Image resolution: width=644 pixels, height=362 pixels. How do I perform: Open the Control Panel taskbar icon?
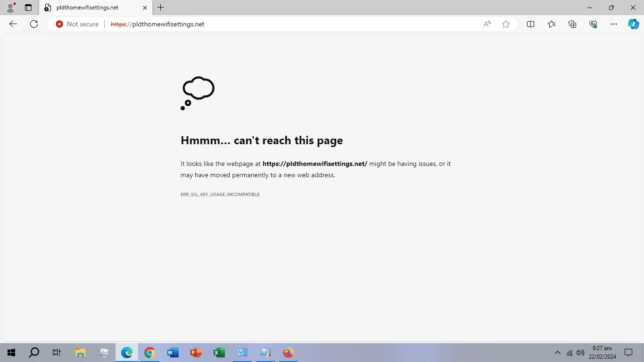242,353
